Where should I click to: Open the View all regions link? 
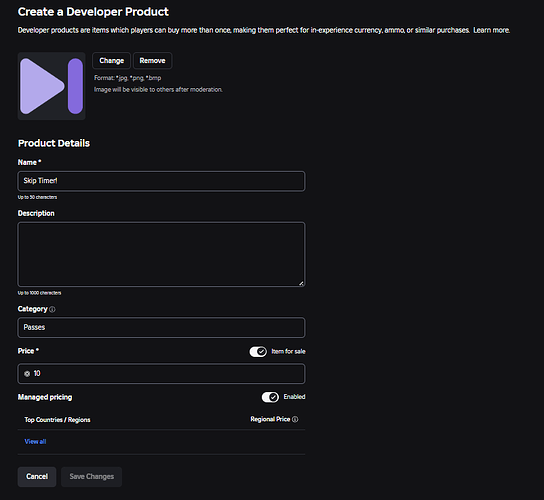pyautogui.click(x=35, y=441)
